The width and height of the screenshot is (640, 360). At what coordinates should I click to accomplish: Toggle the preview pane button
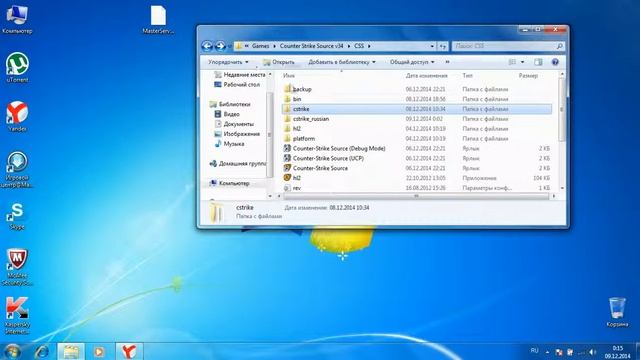click(x=538, y=62)
